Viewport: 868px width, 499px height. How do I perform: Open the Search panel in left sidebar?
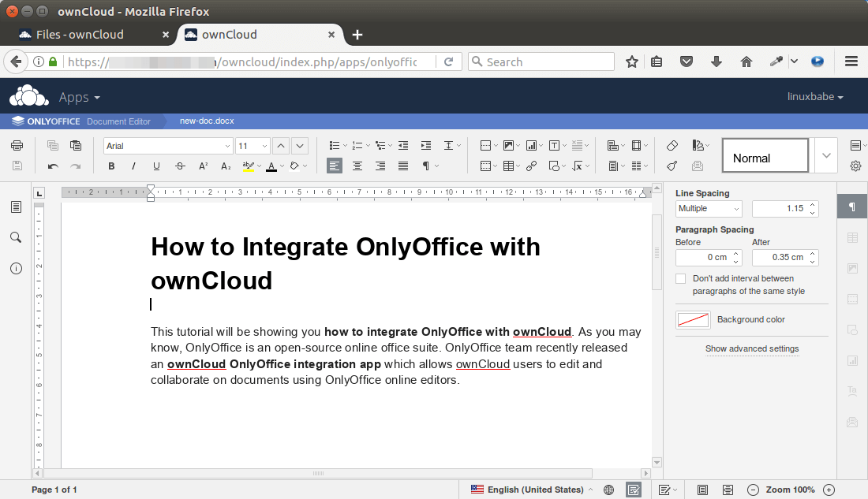tap(16, 237)
